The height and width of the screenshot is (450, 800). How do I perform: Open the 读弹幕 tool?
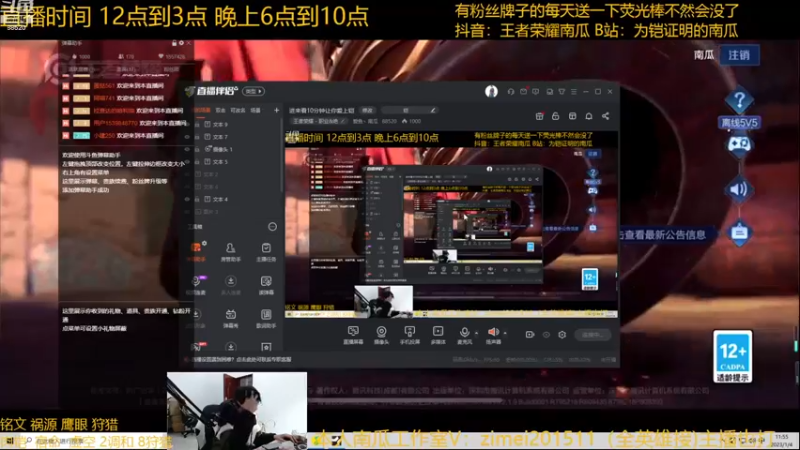pyautogui.click(x=266, y=285)
